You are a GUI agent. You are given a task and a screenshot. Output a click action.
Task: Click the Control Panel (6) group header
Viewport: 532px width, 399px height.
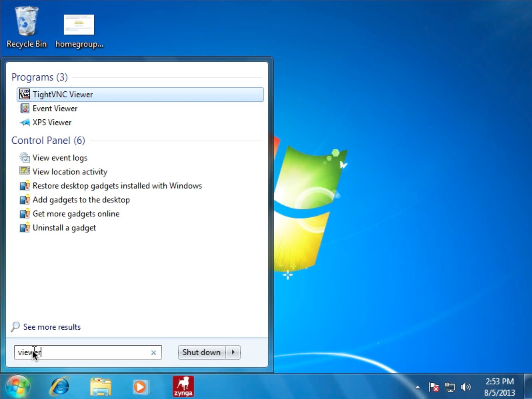(48, 141)
